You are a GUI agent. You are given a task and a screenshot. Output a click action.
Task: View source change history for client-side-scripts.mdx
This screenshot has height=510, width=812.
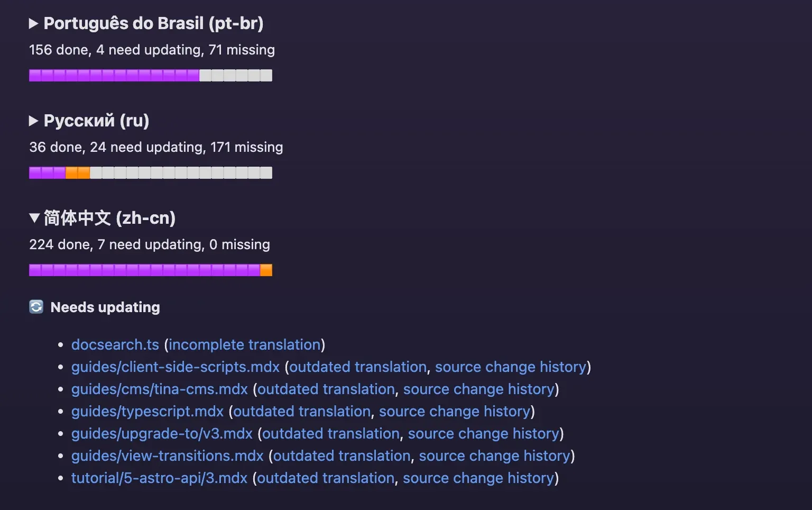tap(510, 367)
